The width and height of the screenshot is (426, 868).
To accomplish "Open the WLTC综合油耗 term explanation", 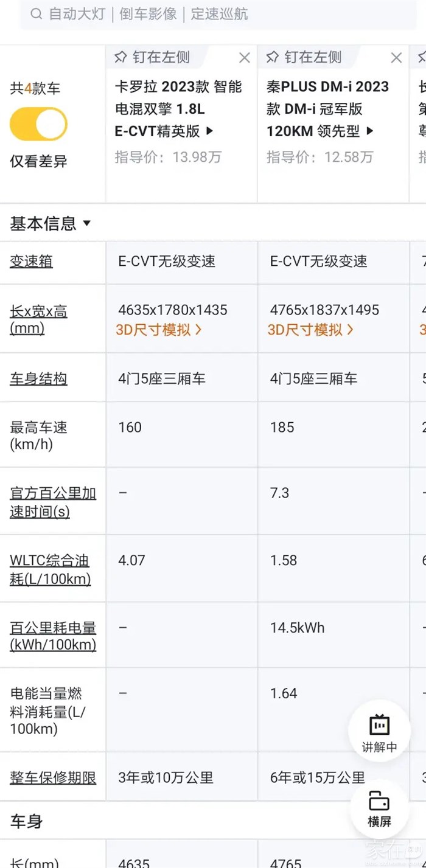I will [50, 569].
